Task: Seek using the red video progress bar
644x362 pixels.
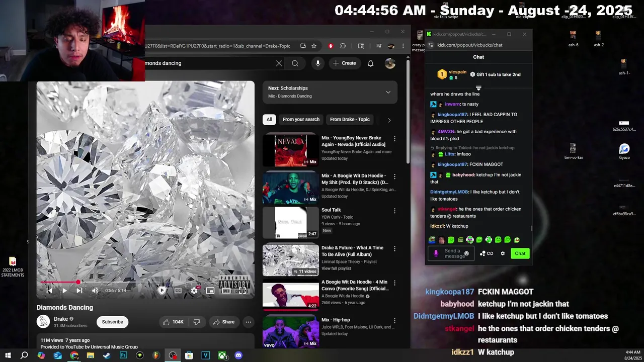Action: click(x=145, y=282)
